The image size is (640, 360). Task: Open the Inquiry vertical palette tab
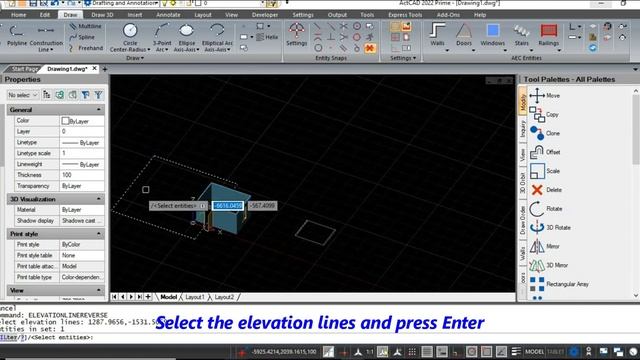point(522,129)
